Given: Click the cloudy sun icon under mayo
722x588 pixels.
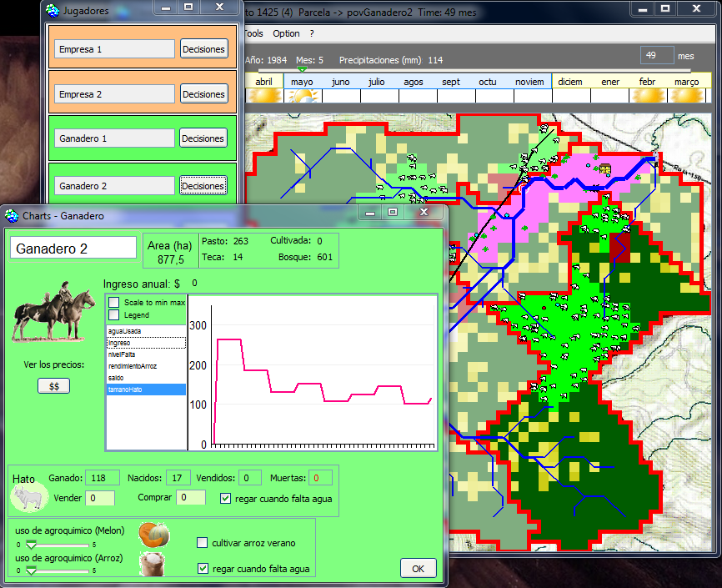Looking at the screenshot, I should 302,97.
